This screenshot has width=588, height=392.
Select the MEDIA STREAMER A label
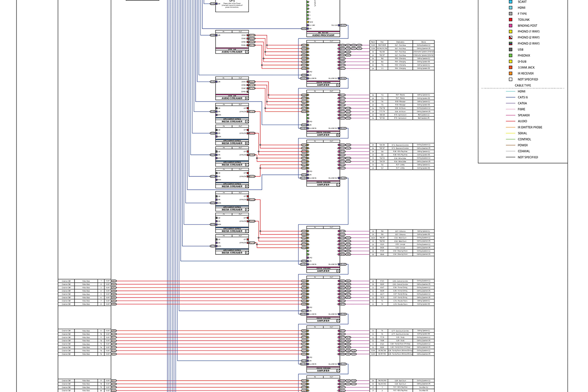tap(232, 122)
